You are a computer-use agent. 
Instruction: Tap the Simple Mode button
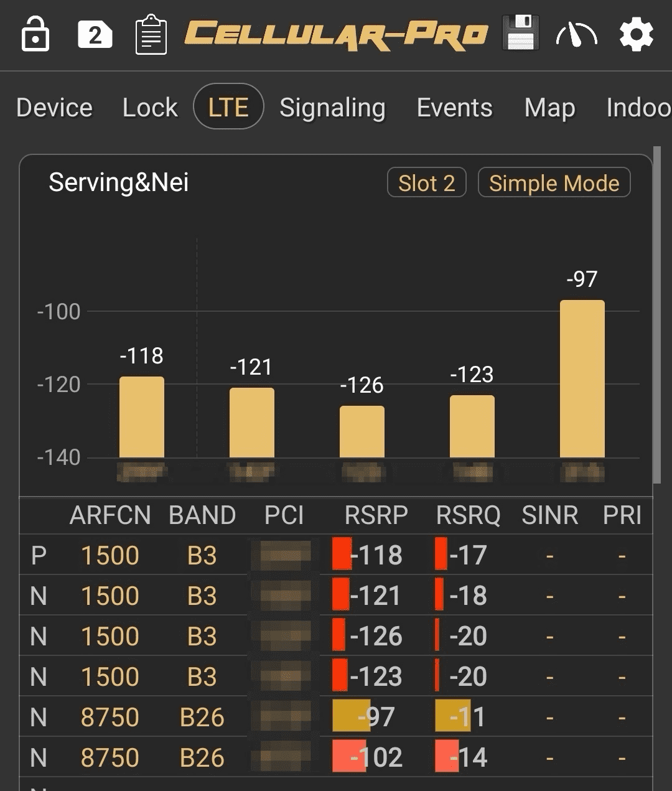tap(554, 183)
